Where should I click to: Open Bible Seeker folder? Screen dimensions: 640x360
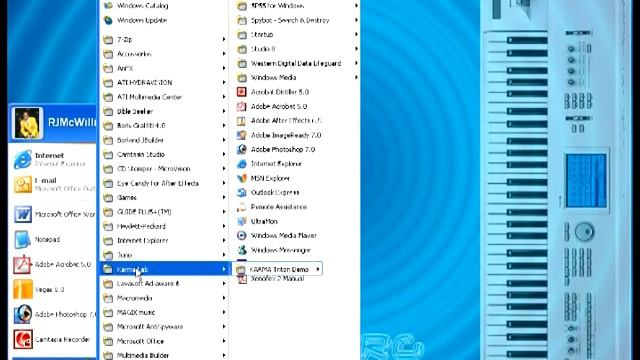pyautogui.click(x=163, y=111)
